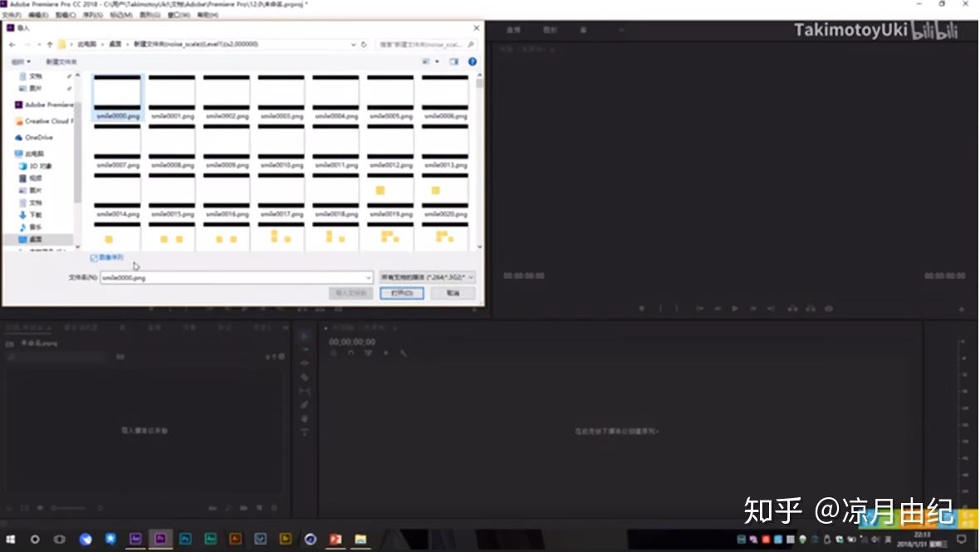The width and height of the screenshot is (980, 552).
Task: Expand the file name history dropdown
Action: [x=368, y=277]
